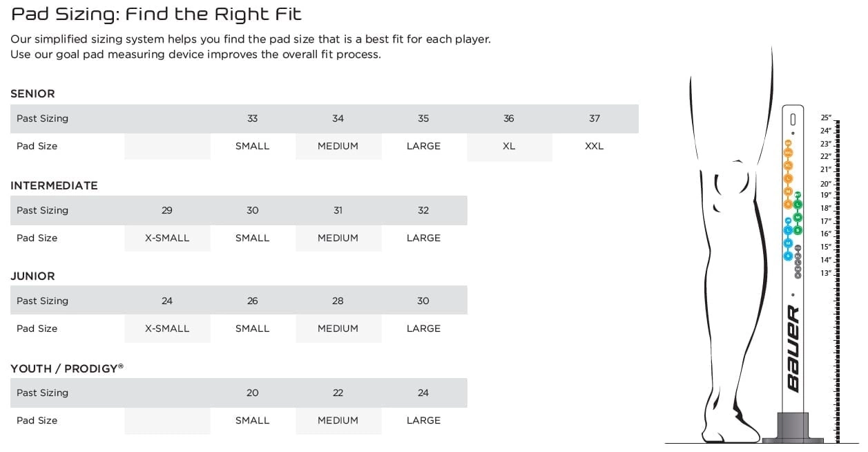Click the Senior past sizing 37 cell

(595, 118)
